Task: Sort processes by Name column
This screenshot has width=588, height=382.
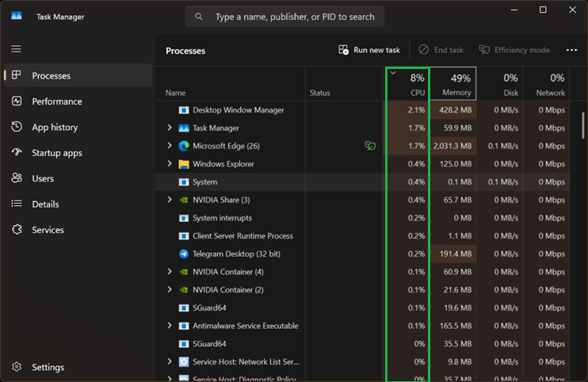Action: pos(231,83)
